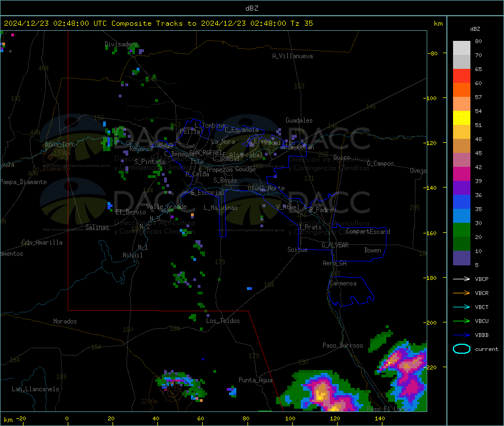Viewport: 504px width, 426px height.
Task: Select the purple swatch in dBZ scale
Action: pyautogui.click(x=461, y=188)
